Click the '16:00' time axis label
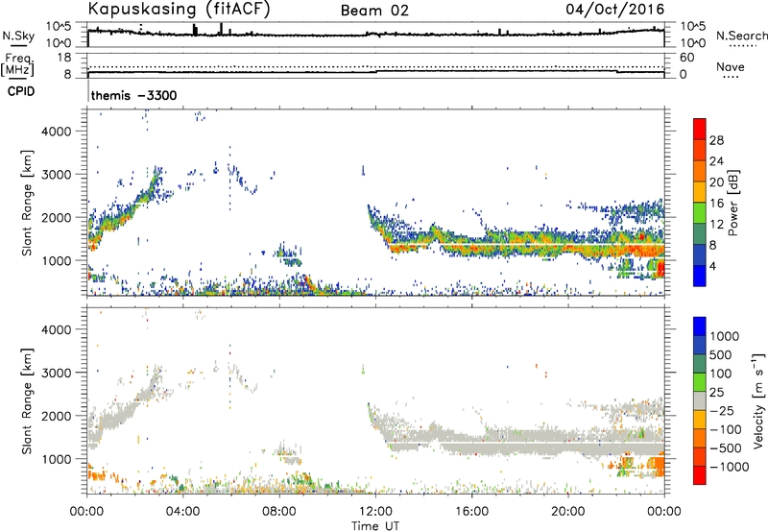 click(471, 512)
